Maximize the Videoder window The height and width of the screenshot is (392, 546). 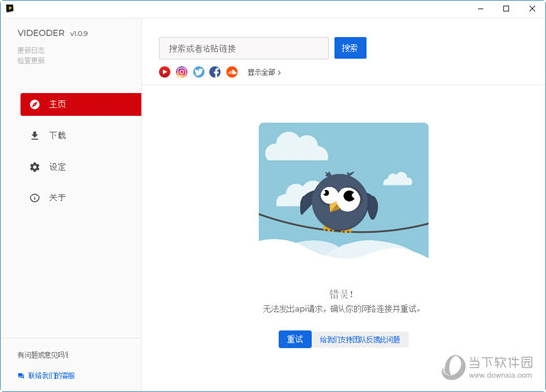pyautogui.click(x=506, y=9)
